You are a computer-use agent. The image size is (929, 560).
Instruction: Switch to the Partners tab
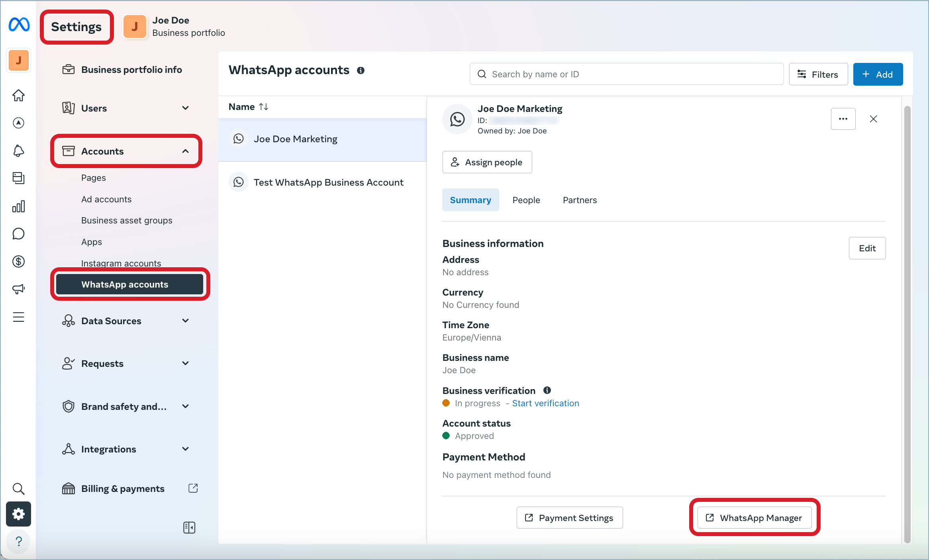coord(580,200)
